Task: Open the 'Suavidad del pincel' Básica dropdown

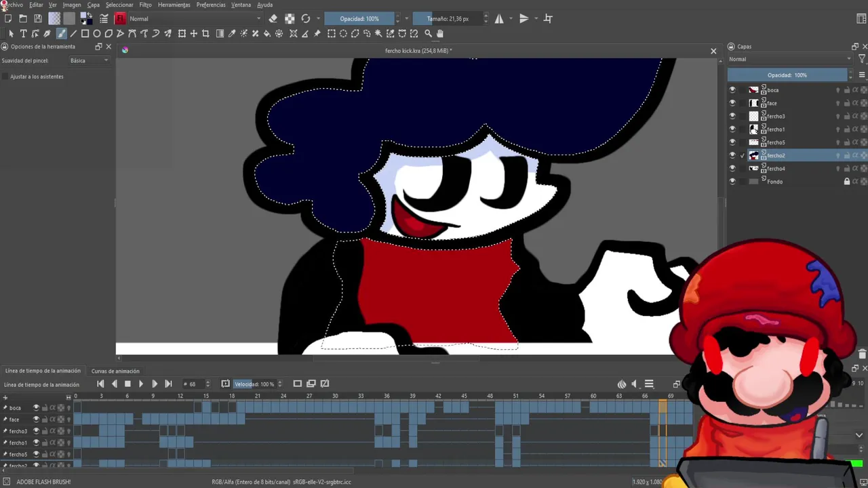Action: coord(89,60)
